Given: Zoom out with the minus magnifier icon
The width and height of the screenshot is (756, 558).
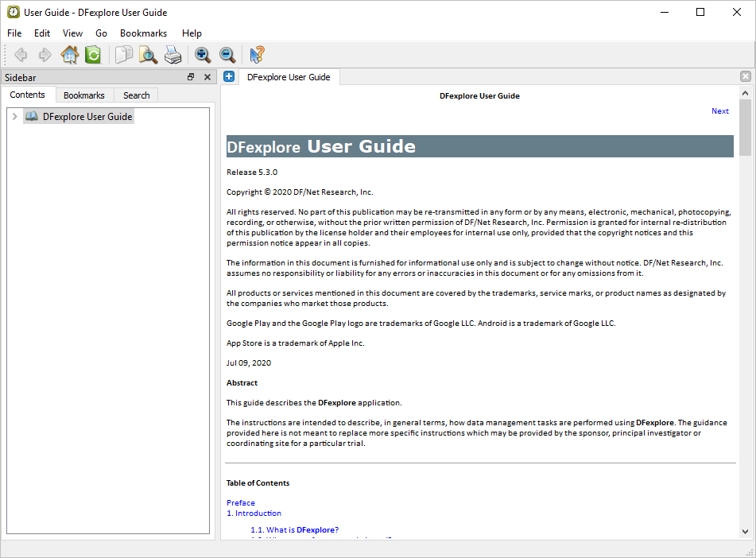Looking at the screenshot, I should 227,55.
